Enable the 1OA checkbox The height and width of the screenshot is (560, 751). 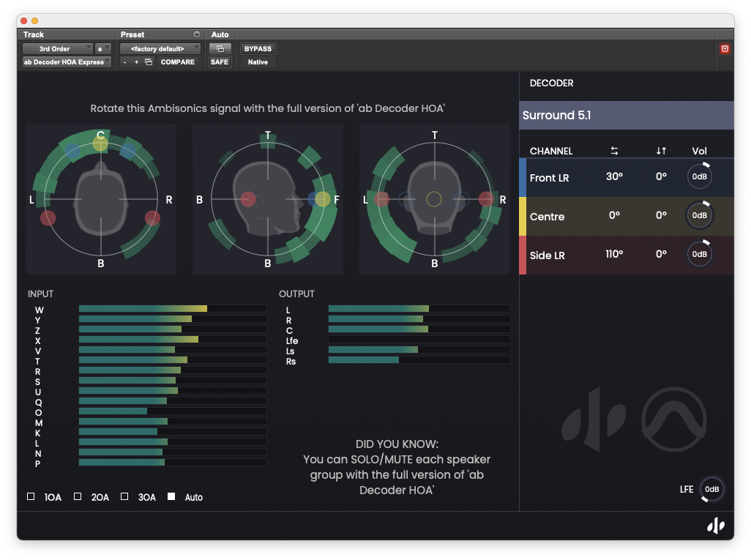31,496
